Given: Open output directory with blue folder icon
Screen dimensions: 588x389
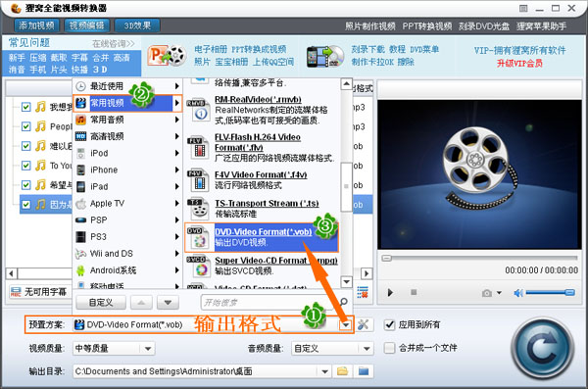Looking at the screenshot, I should pos(364,371).
